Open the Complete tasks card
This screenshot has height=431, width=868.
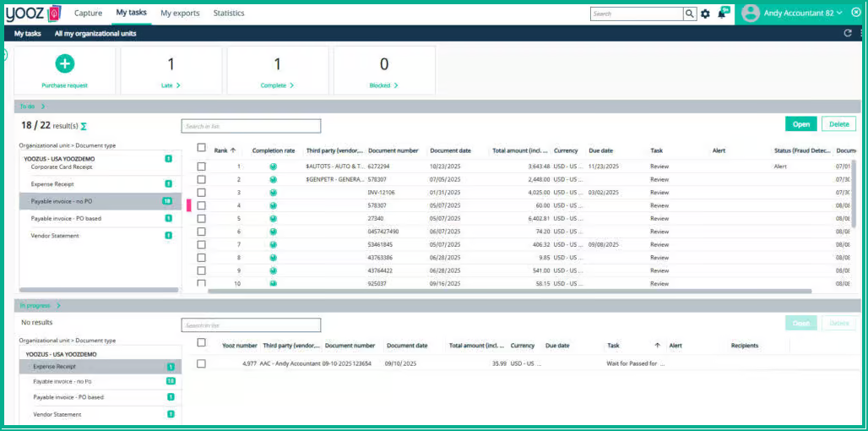click(x=277, y=70)
